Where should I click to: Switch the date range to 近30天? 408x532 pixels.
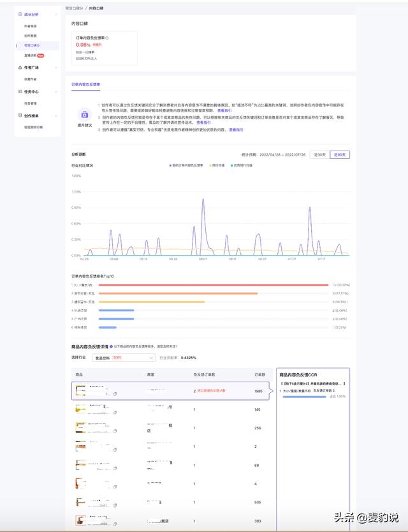(x=319, y=154)
